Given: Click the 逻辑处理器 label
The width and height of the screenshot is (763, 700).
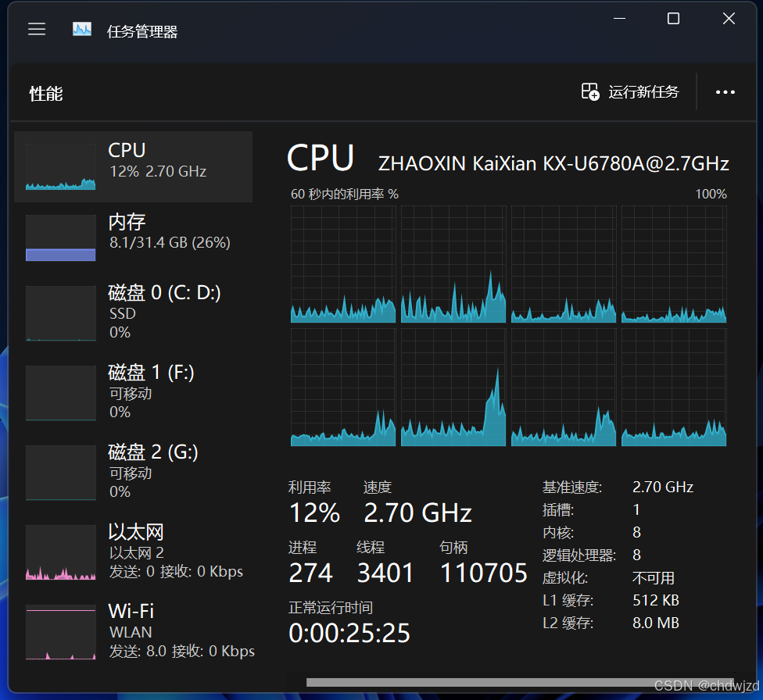Looking at the screenshot, I should (x=579, y=555).
